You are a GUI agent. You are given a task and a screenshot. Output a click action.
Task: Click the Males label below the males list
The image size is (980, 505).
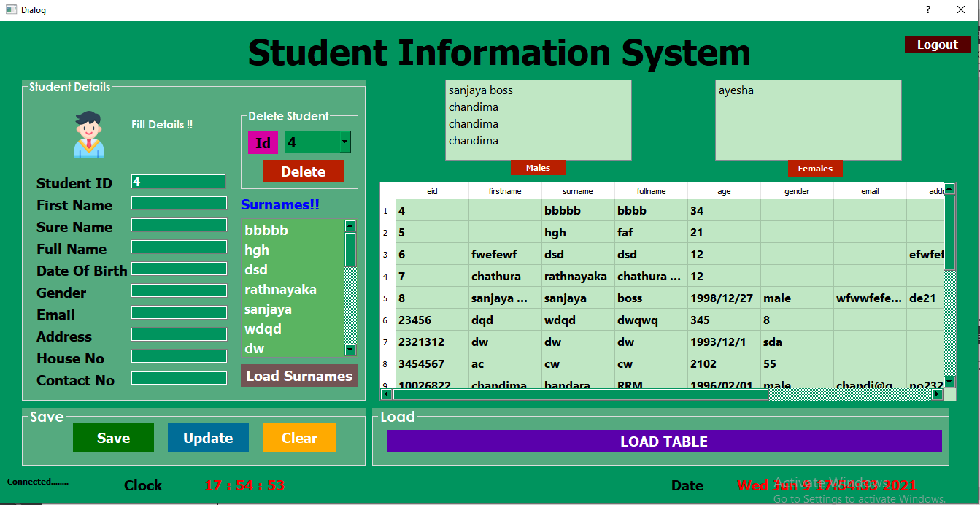(538, 167)
